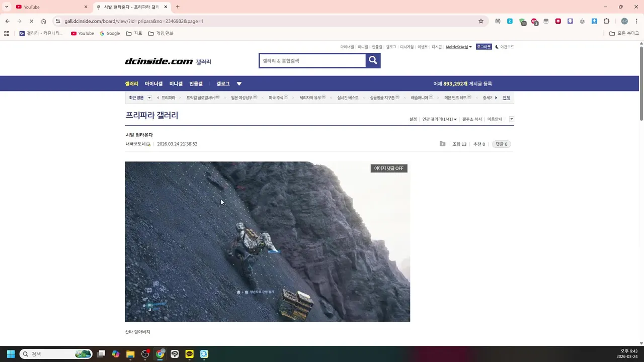Viewport: 644px width, 362px height.
Task: Open the 프리파라 갤러리 title link
Action: coord(151,115)
